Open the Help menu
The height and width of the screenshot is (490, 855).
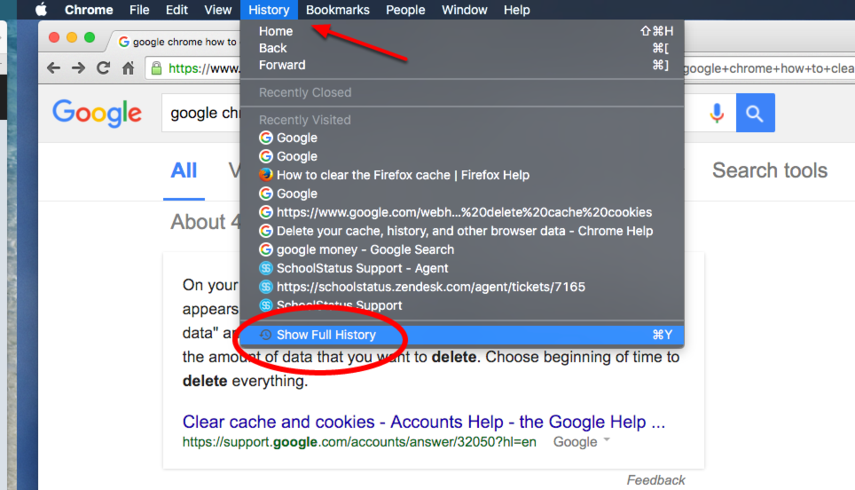tap(516, 10)
